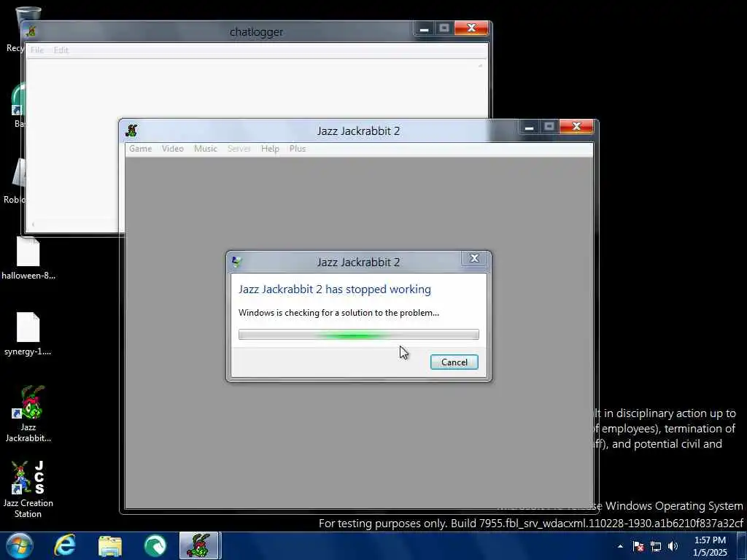Open the Music menu
The height and width of the screenshot is (560, 747).
pyautogui.click(x=205, y=149)
